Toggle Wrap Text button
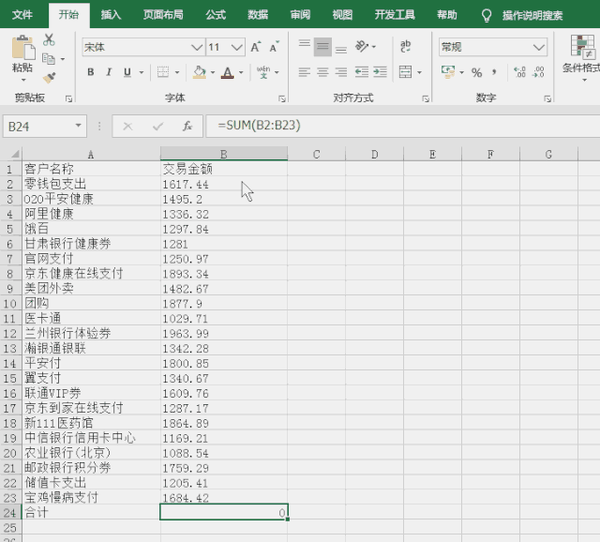This screenshot has height=542, width=600. (405, 47)
